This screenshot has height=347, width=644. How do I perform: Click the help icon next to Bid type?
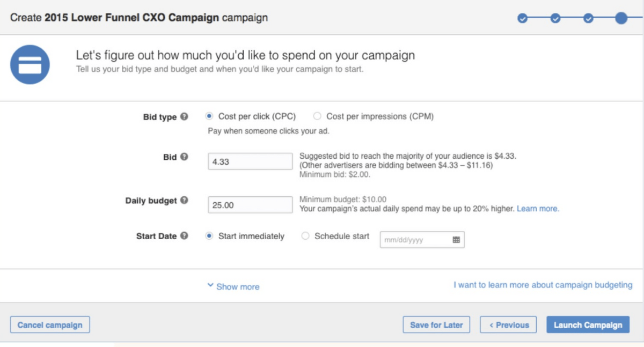(x=184, y=116)
